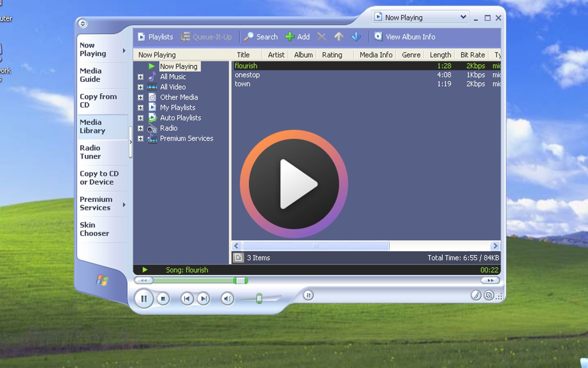This screenshot has height=368, width=588.
Task: Toggle shuffle button near volume
Action: (308, 295)
